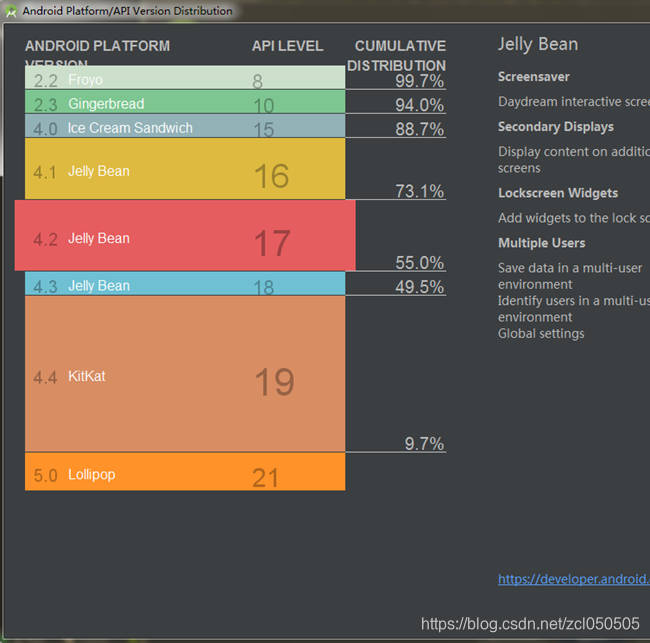This screenshot has width=650, height=643.
Task: Click the 94.0% cumulative distribution value
Action: point(420,105)
